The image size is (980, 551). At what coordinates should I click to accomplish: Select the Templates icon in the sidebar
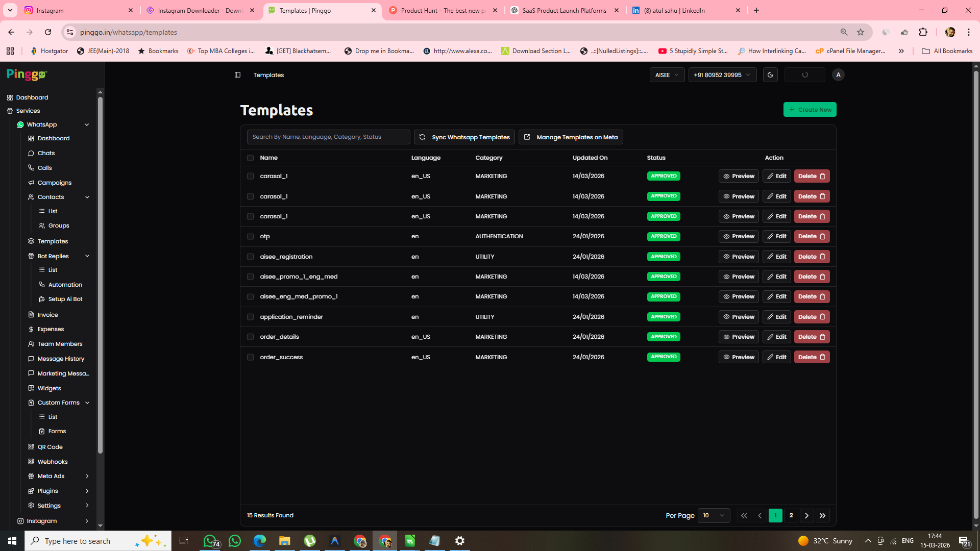[x=31, y=241]
